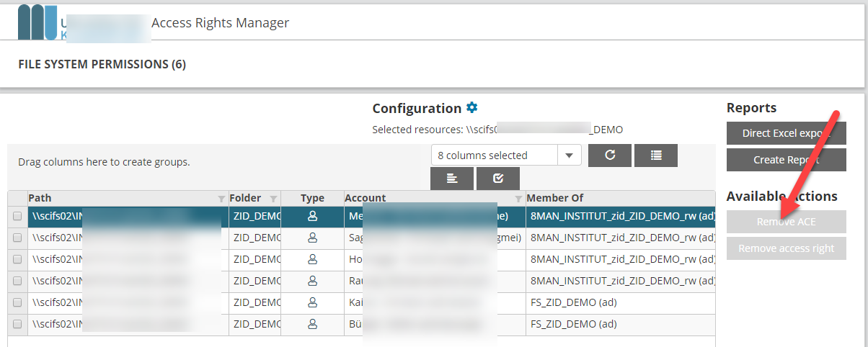This screenshot has width=868, height=347.
Task: Click the checkmark box icon button
Action: (498, 179)
